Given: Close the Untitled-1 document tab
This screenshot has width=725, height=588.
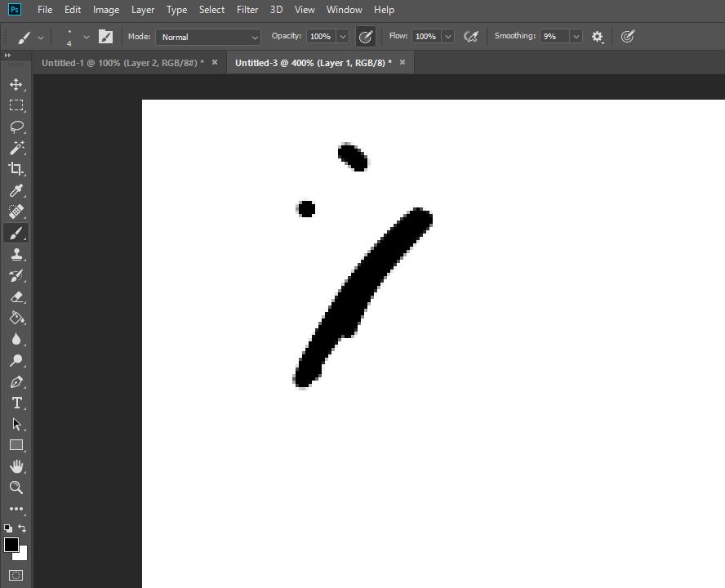Looking at the screenshot, I should 215,62.
